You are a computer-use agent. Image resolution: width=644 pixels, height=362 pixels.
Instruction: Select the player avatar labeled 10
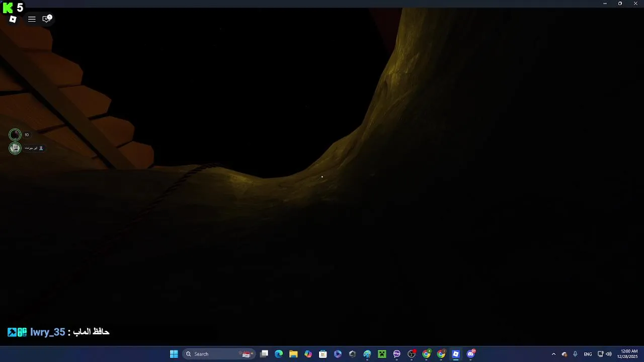[15, 134]
